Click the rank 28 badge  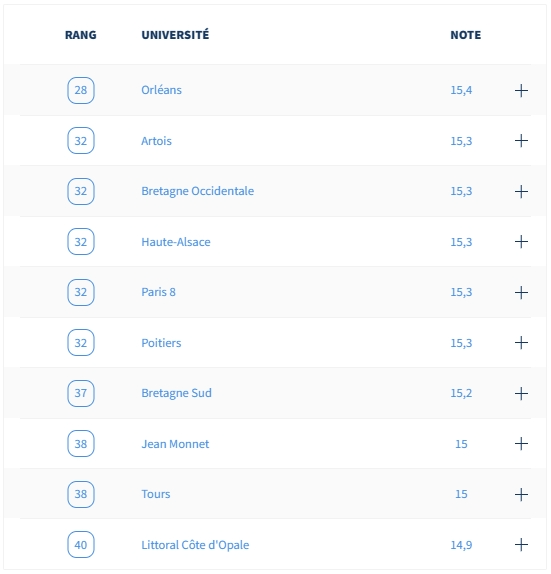click(81, 90)
